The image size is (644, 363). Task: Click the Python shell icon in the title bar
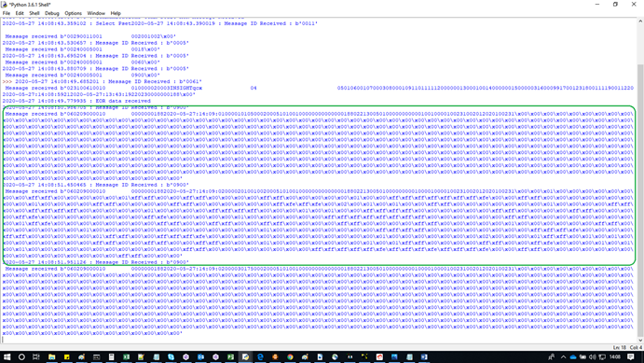4,5
